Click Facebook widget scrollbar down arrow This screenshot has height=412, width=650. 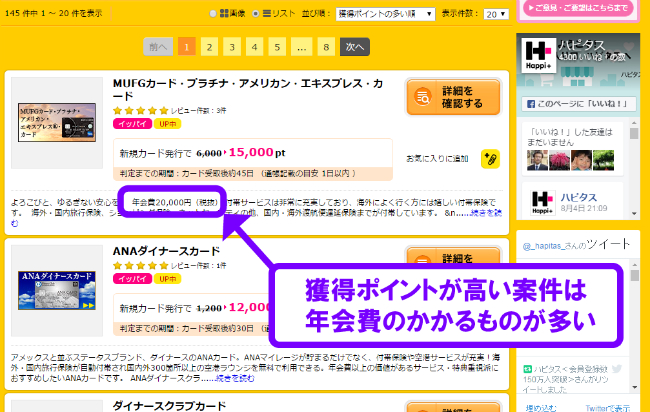[634, 213]
